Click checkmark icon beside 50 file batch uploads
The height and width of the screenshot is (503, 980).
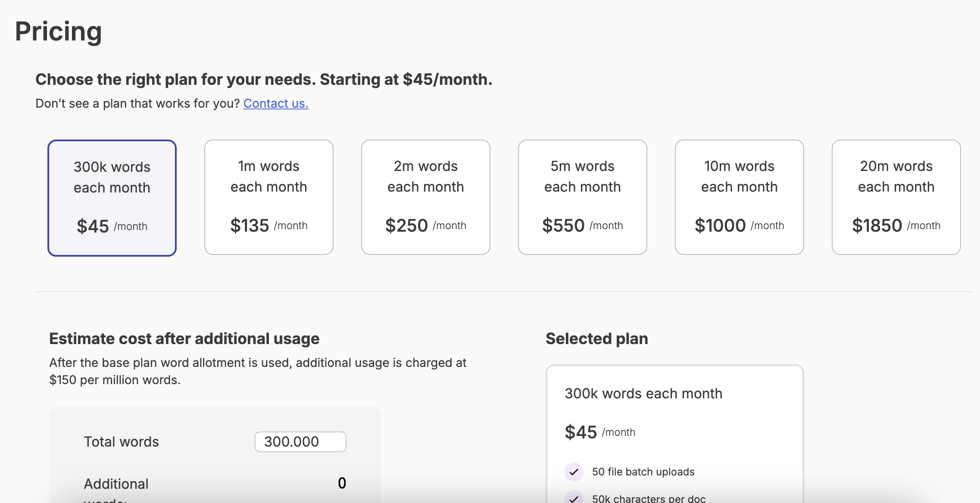[x=574, y=472]
